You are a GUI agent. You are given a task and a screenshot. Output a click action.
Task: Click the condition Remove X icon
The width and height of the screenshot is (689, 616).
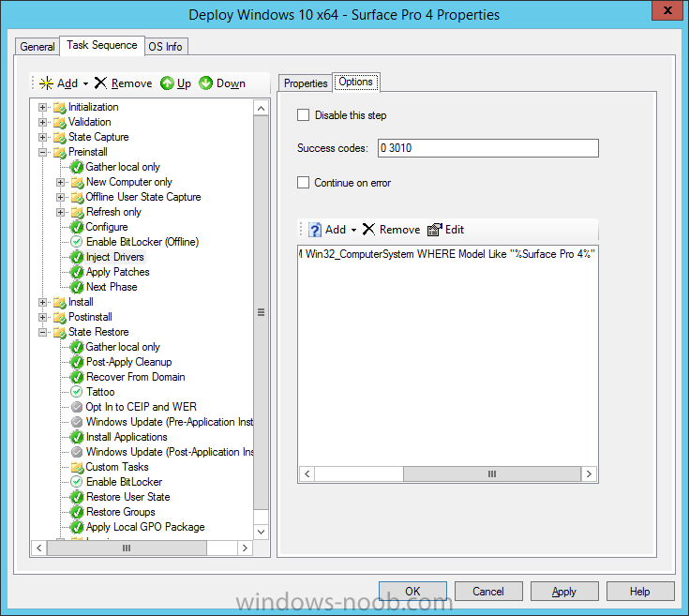click(x=368, y=229)
